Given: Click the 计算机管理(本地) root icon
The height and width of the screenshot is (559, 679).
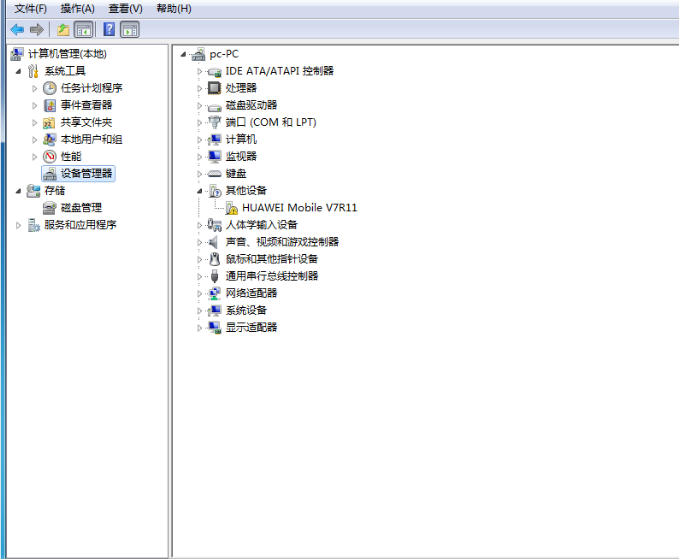Looking at the screenshot, I should (17, 54).
